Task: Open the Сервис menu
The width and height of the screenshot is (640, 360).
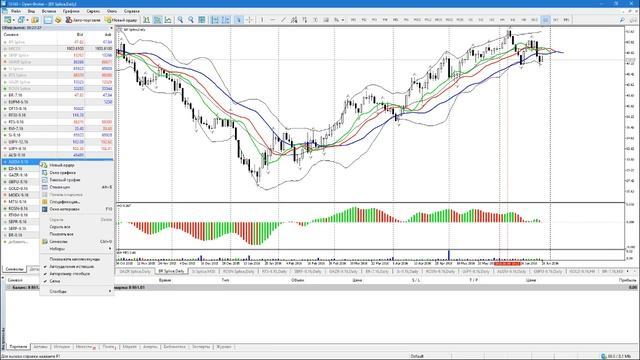Action: [93, 11]
